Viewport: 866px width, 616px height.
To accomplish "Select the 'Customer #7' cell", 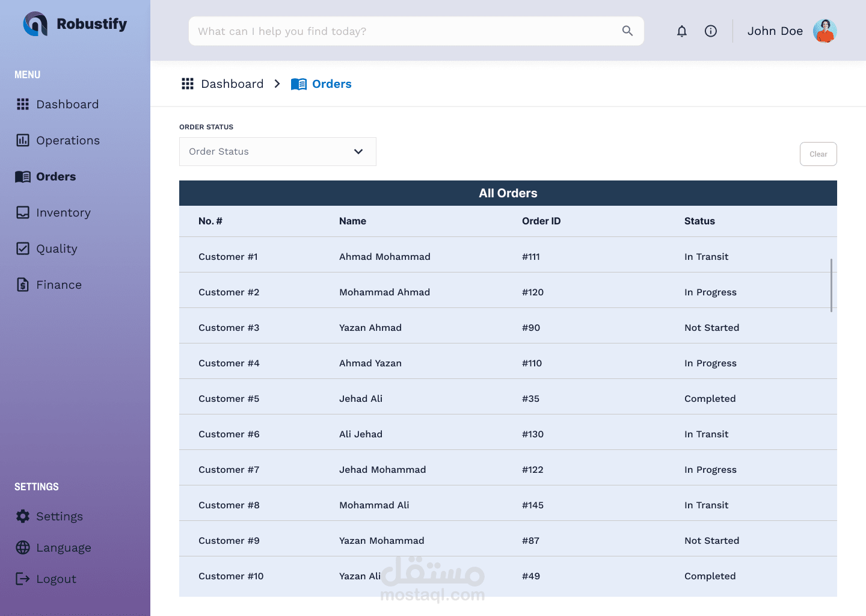I will 229,469.
